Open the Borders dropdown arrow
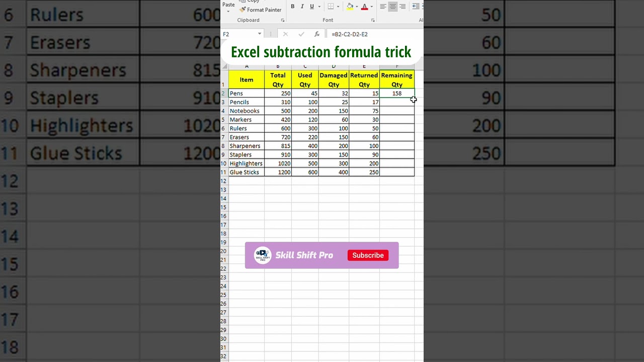 tap(338, 7)
